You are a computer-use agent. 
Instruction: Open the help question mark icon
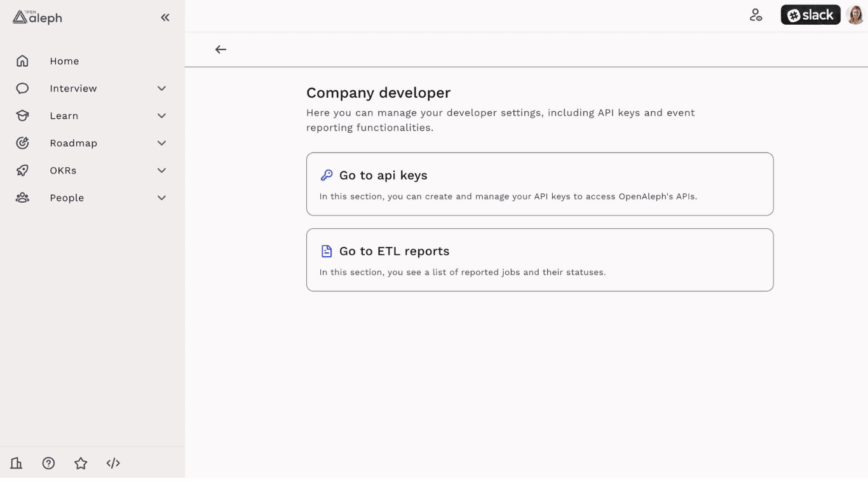tap(48, 463)
